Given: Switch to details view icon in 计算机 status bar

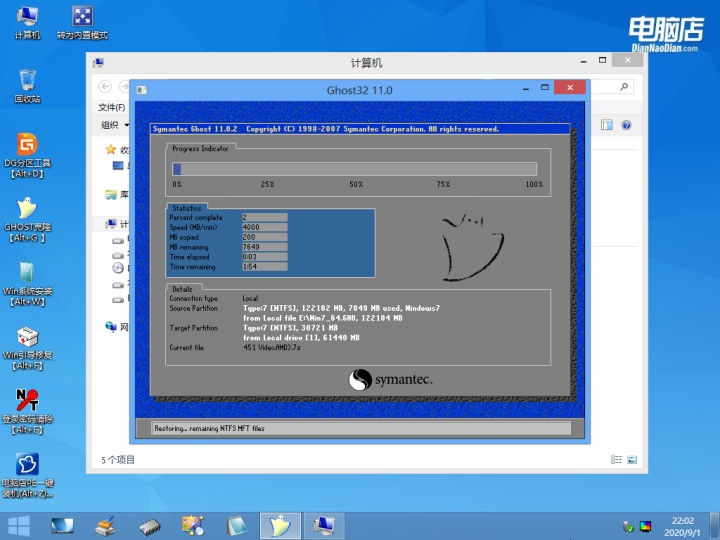Looking at the screenshot, I should (x=616, y=460).
